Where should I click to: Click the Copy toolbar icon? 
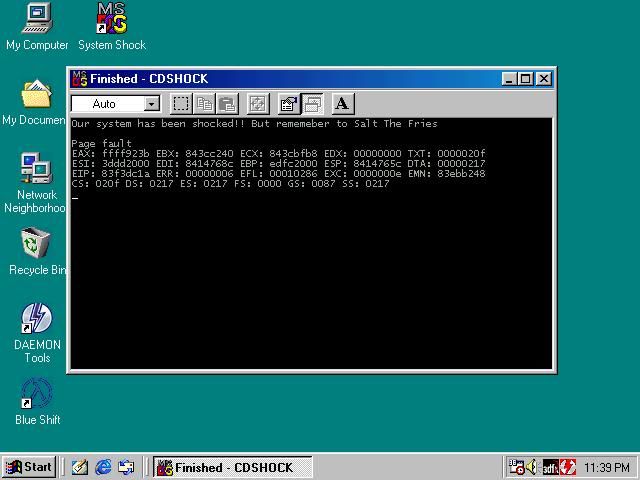coord(204,104)
